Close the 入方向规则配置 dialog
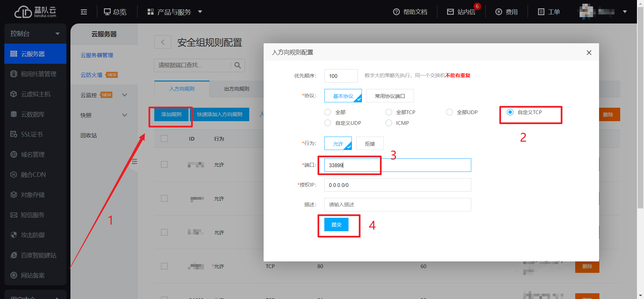 (x=589, y=53)
